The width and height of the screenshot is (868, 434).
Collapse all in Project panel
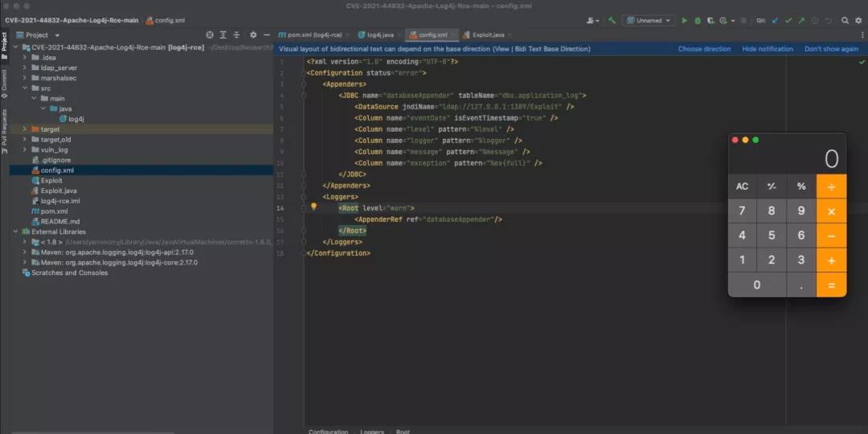(237, 35)
